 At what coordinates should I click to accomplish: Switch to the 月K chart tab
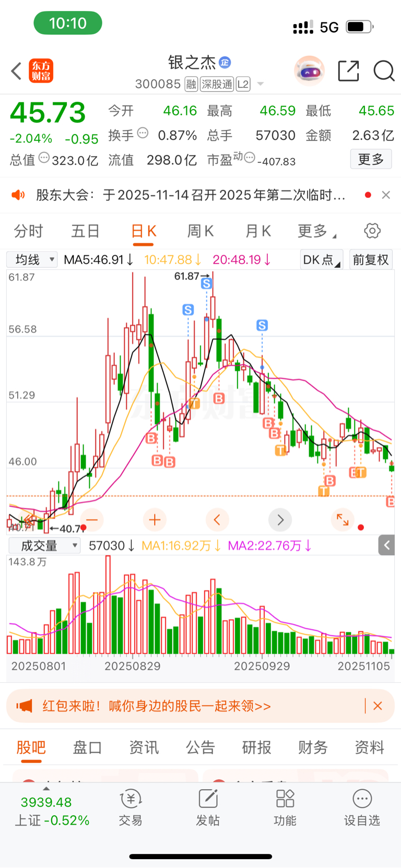tap(258, 231)
